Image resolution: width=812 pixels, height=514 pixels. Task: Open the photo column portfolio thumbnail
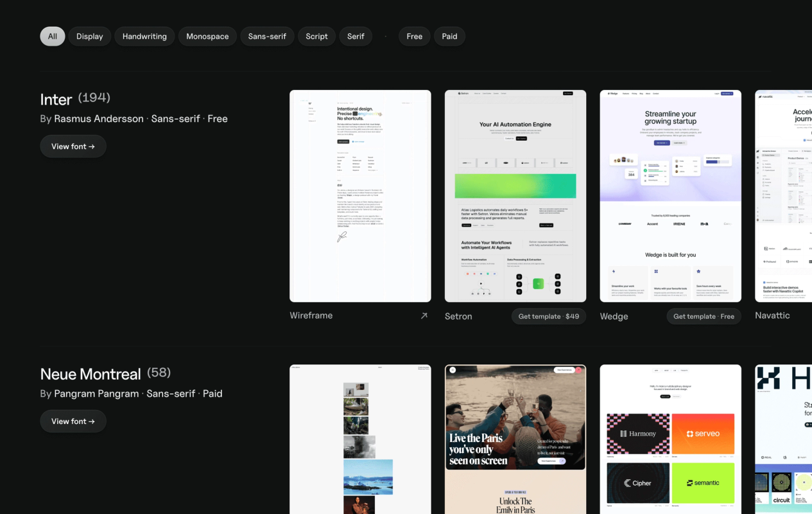(x=360, y=439)
